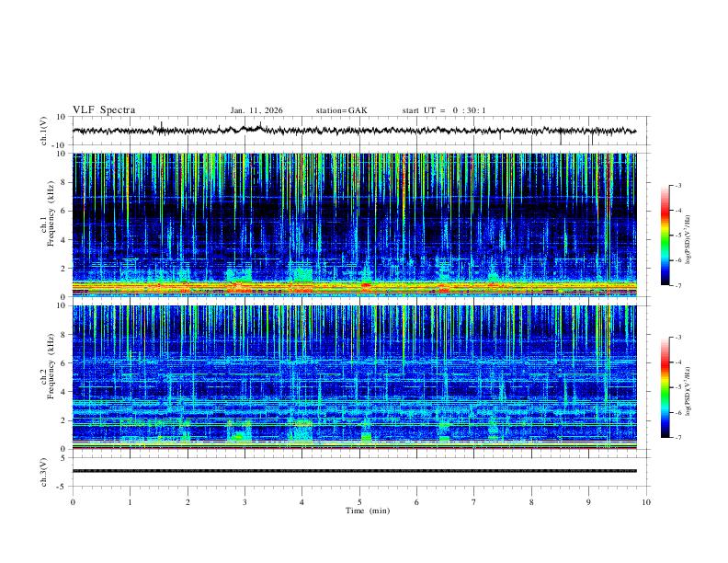
Task: Click the "4" kHz tick of ch.1 spectrogram
Action: (64, 240)
